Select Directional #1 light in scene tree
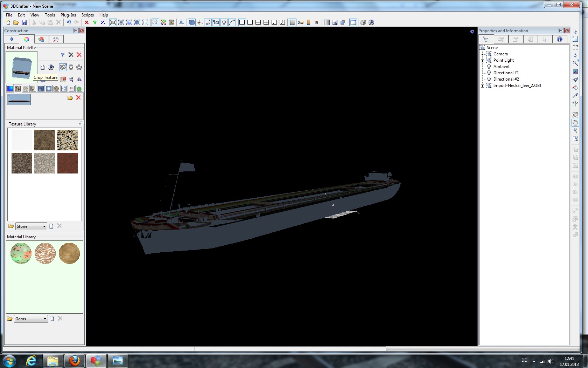 506,73
